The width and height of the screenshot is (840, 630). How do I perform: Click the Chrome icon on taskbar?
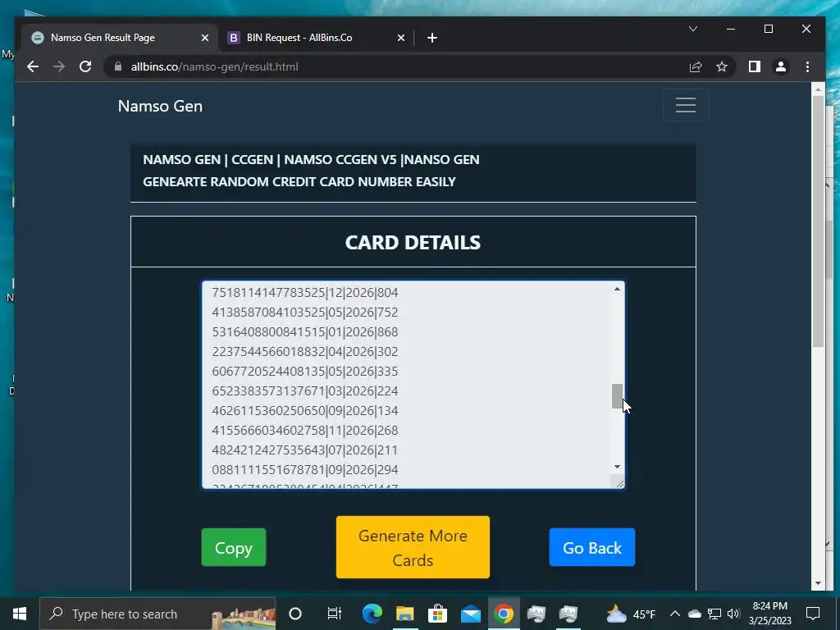503,614
